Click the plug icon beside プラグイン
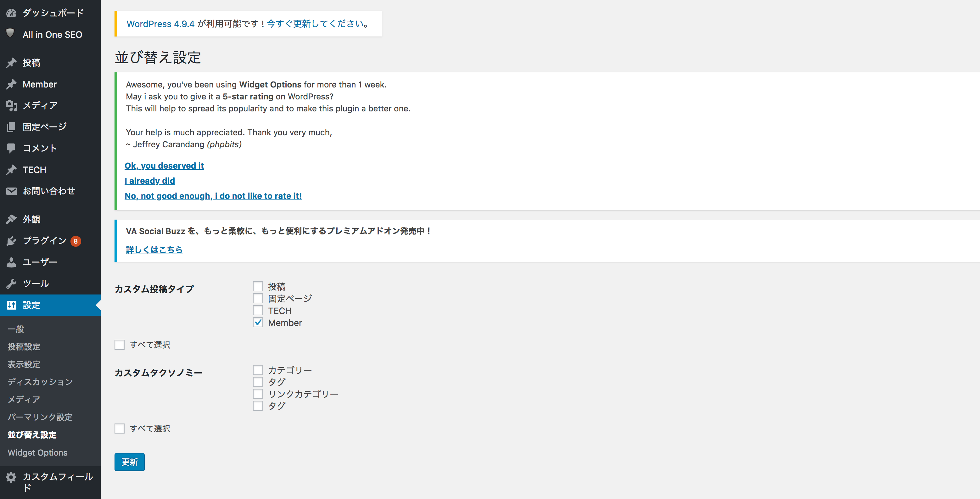980x499 pixels. (11, 240)
